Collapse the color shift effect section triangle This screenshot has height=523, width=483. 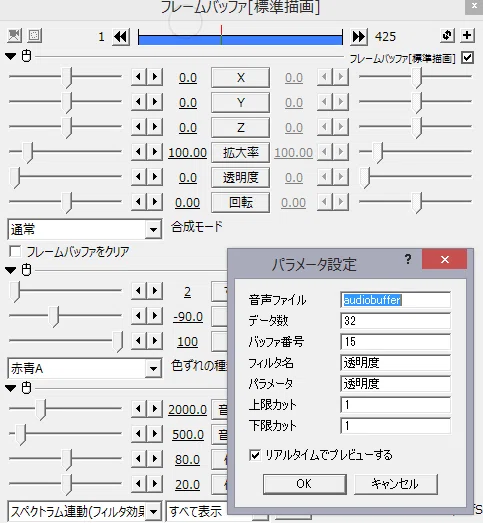[11, 270]
